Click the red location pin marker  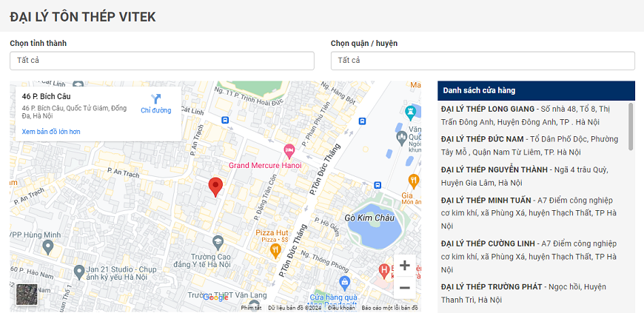click(x=215, y=187)
